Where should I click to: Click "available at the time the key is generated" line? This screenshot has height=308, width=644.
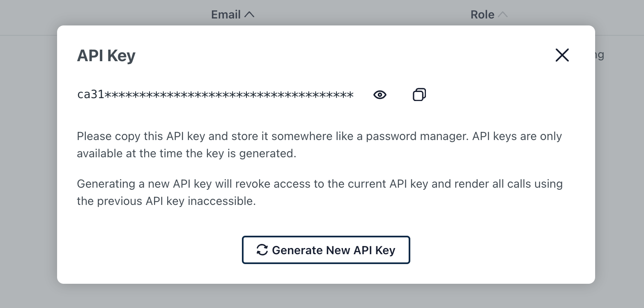[x=186, y=154]
